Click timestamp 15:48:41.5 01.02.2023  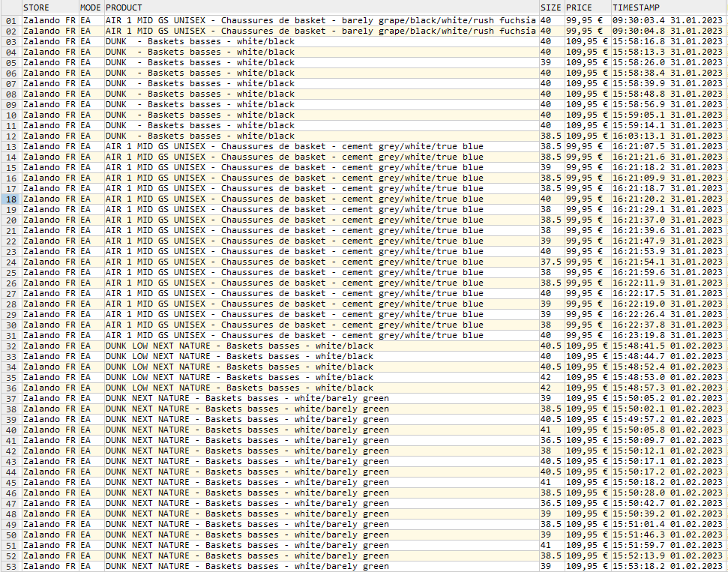667,346
